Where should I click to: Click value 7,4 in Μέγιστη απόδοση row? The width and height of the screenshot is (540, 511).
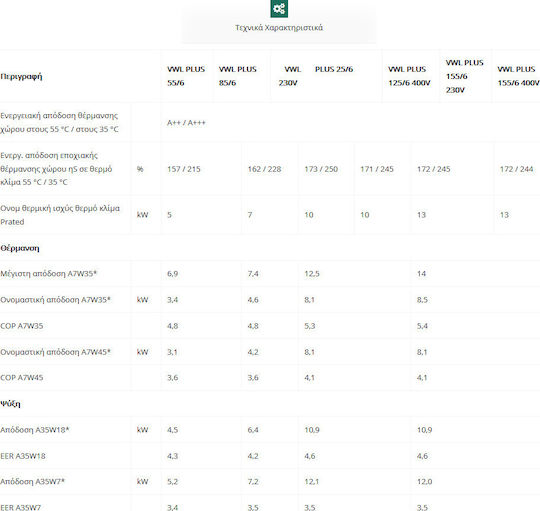tap(253, 274)
